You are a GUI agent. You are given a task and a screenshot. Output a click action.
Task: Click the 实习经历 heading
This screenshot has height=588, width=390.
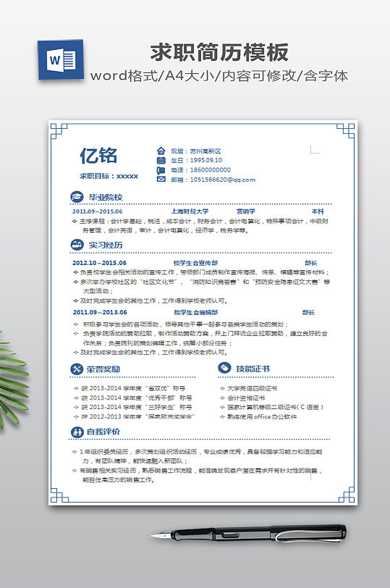coord(106,245)
